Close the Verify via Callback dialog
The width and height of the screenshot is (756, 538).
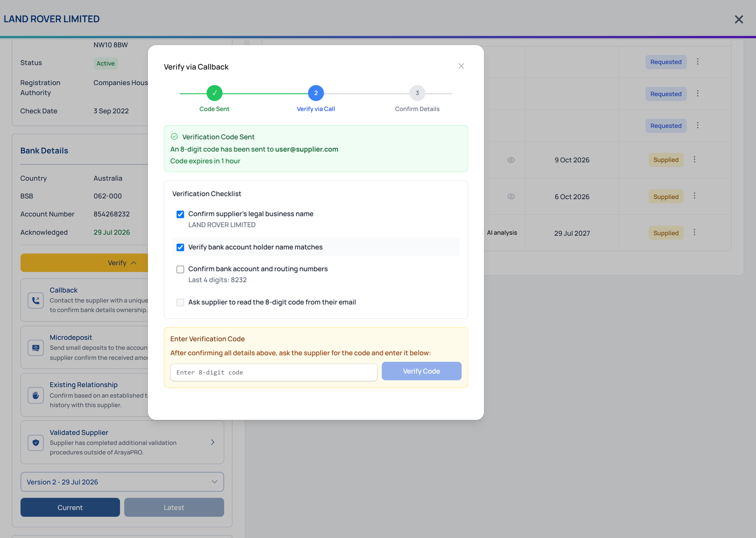click(x=461, y=66)
